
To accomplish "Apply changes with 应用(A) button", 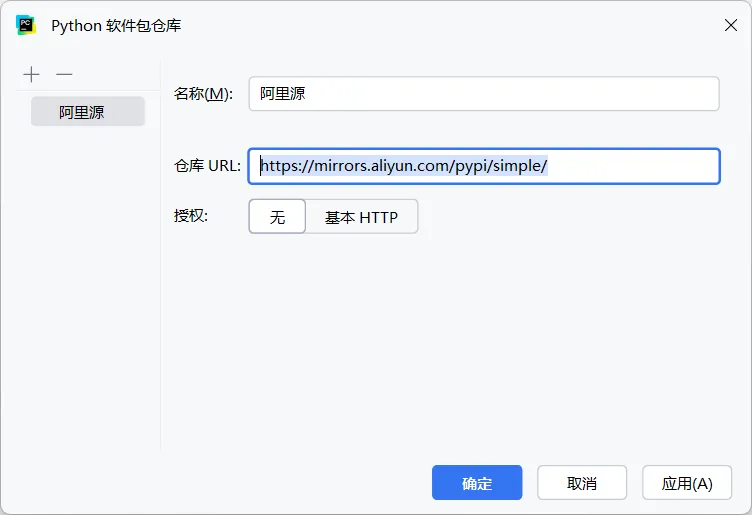I will (x=687, y=483).
